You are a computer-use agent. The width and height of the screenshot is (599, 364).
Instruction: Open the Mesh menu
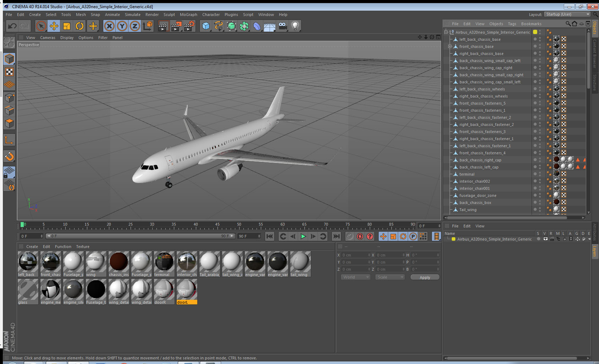(81, 15)
